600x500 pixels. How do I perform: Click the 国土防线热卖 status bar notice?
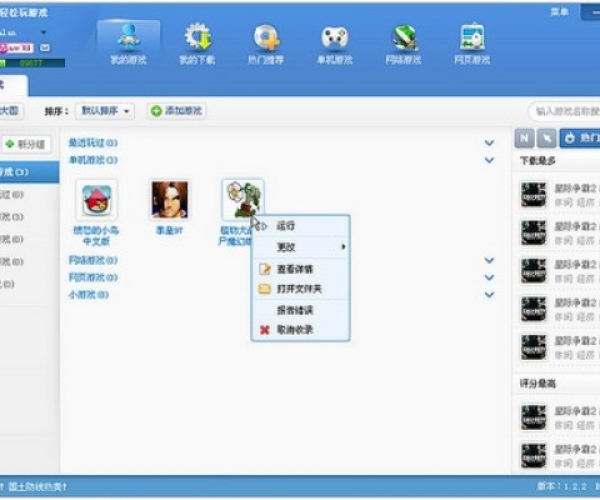(x=36, y=487)
